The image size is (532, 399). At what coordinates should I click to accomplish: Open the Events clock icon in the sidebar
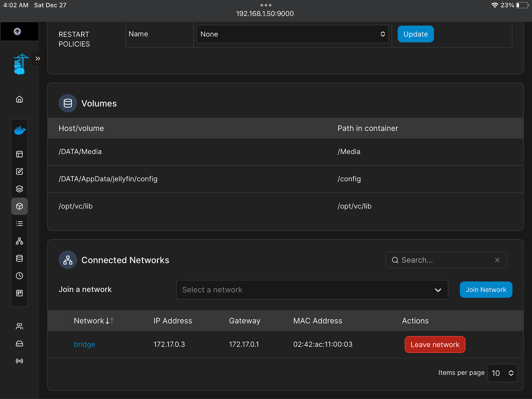coord(19,276)
